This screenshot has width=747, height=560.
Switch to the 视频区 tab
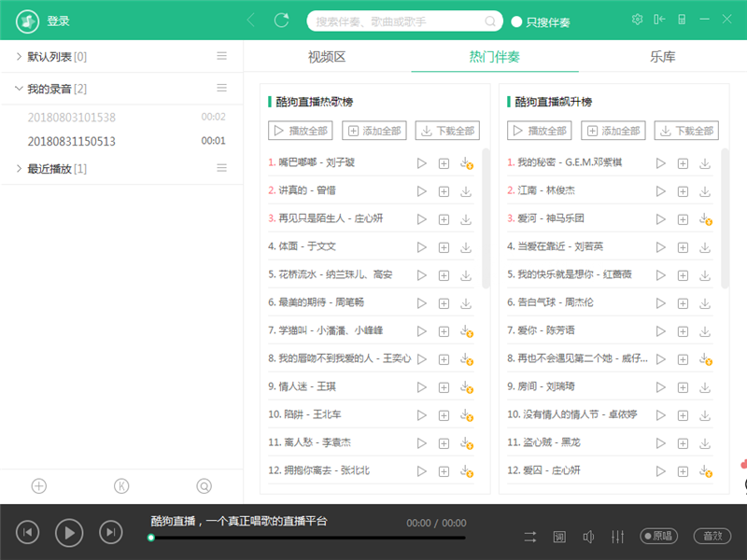point(327,57)
